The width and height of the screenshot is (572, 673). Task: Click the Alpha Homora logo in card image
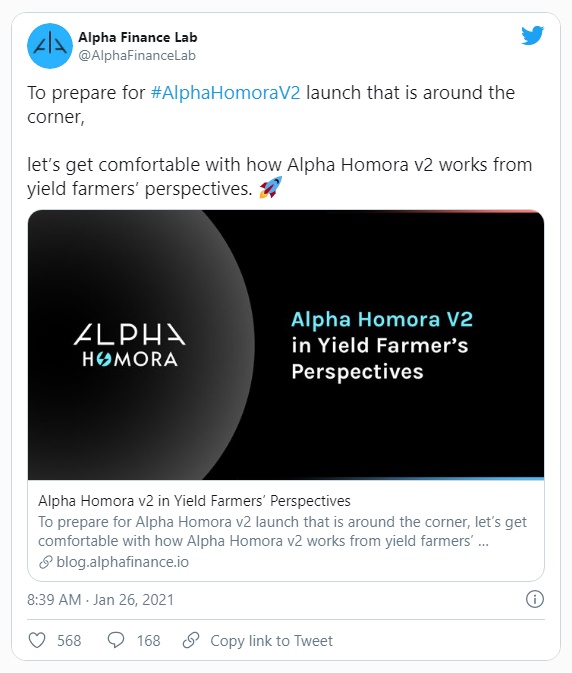tap(130, 345)
